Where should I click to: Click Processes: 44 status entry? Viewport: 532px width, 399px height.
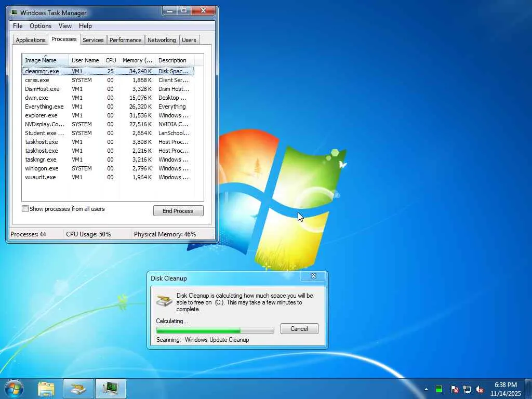28,234
